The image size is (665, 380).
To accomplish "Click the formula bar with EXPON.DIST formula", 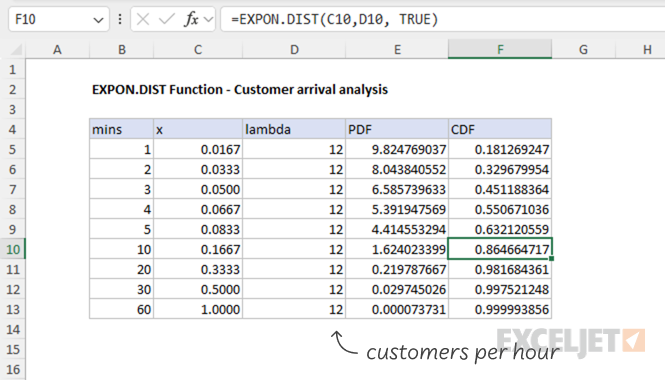I will [443, 20].
